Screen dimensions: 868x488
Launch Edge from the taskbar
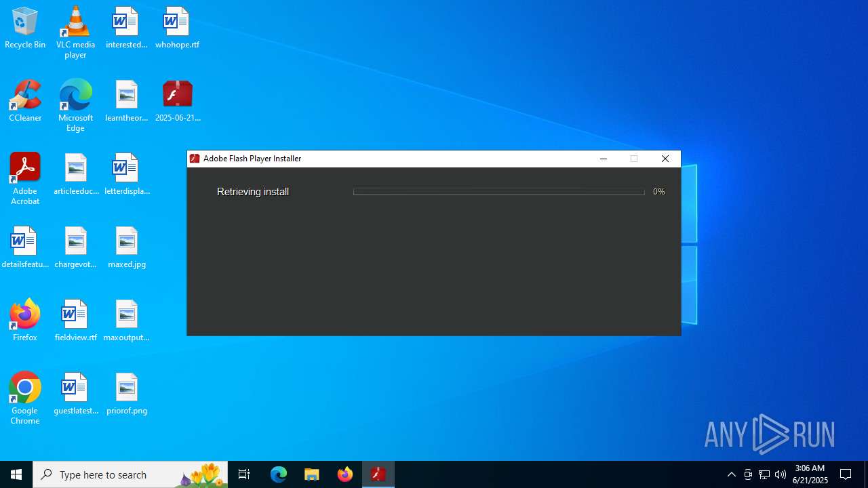click(279, 474)
